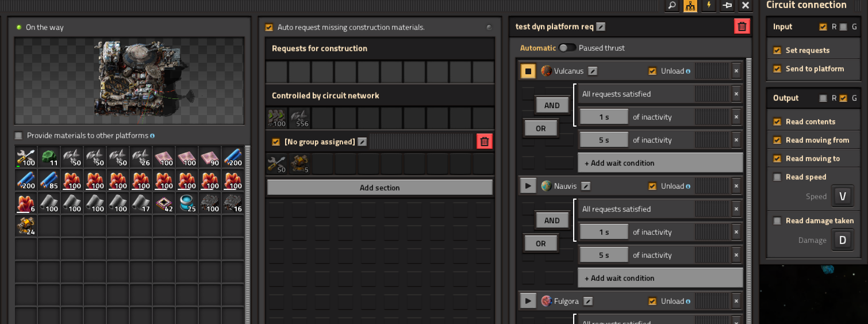Pin the platform window with pin icon
Image resolution: width=868 pixels, height=324 pixels.
coord(727,6)
